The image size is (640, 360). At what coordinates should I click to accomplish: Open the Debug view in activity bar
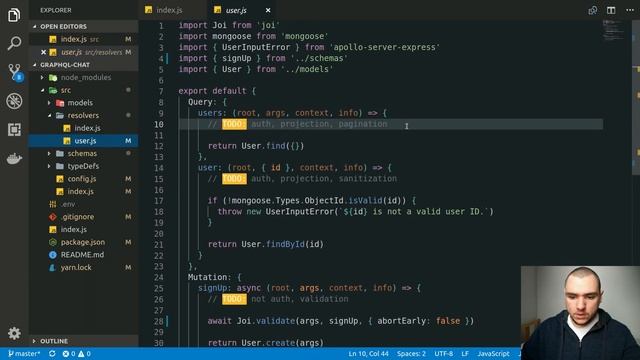tap(14, 101)
